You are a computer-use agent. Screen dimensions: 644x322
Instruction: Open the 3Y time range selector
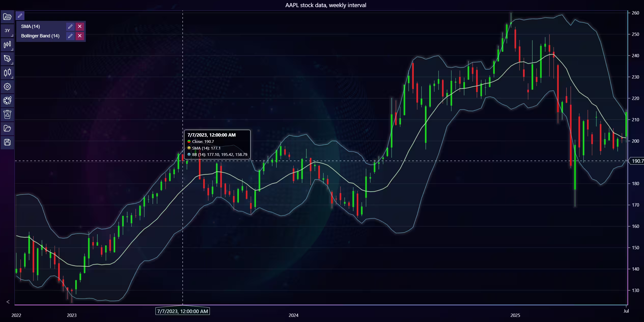pos(7,31)
